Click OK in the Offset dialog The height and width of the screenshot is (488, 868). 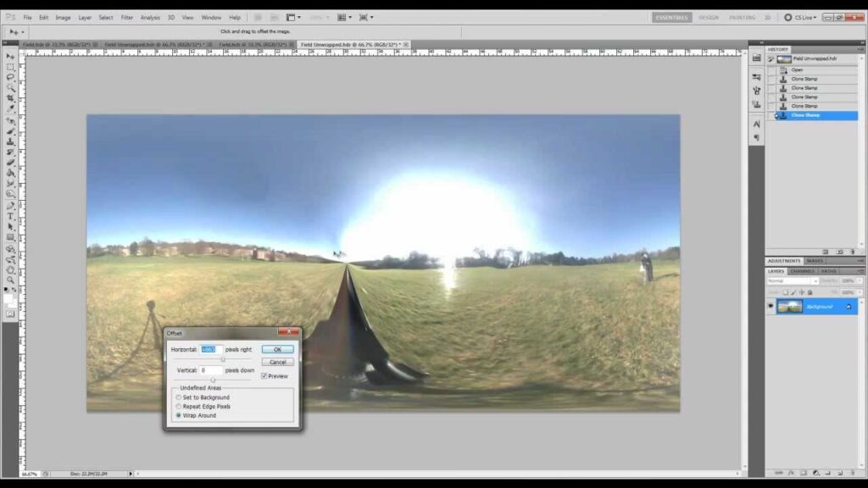pyautogui.click(x=277, y=349)
